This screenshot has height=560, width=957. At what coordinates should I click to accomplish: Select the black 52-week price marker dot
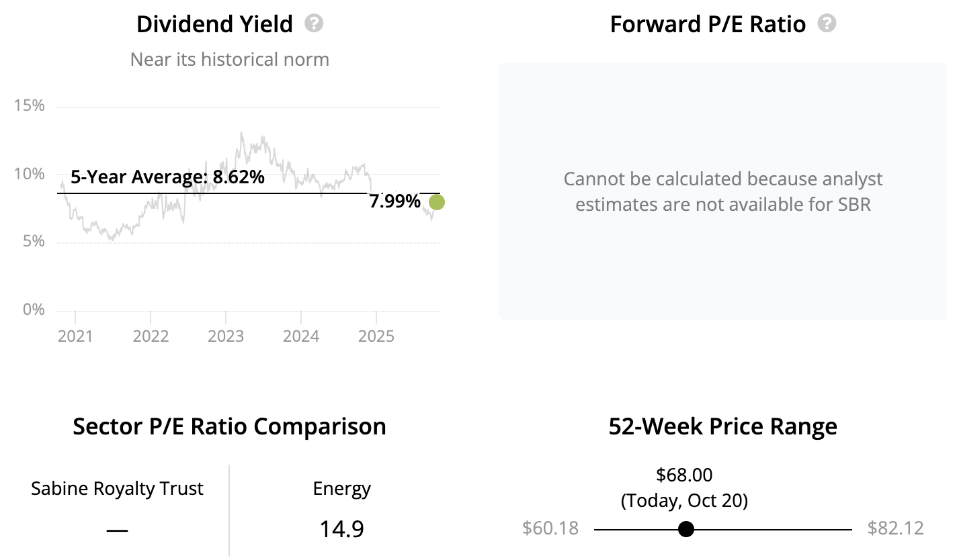click(x=685, y=529)
